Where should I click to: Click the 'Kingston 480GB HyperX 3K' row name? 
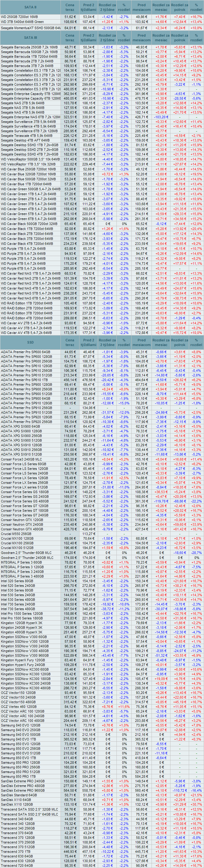(x=22, y=632)
